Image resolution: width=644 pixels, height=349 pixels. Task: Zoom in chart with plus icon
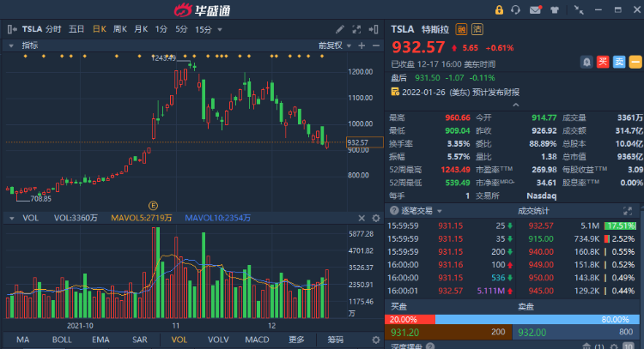pyautogui.click(x=361, y=45)
